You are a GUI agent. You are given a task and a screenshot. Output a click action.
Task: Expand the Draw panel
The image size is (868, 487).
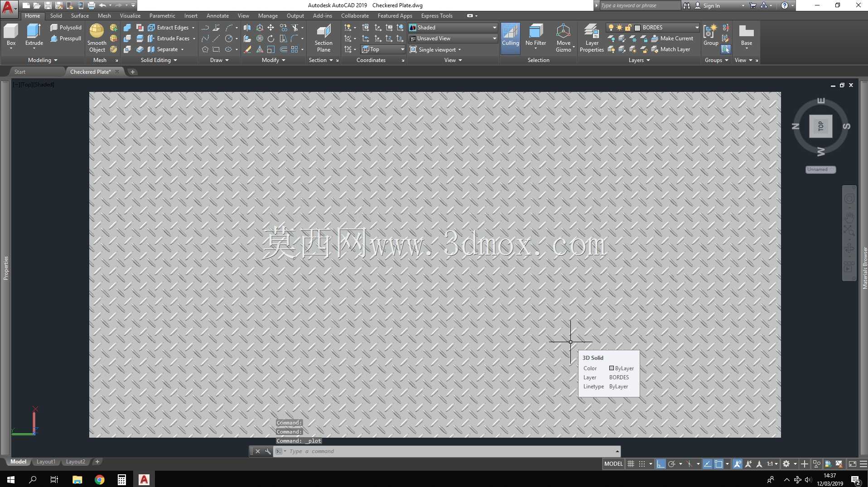(x=219, y=60)
